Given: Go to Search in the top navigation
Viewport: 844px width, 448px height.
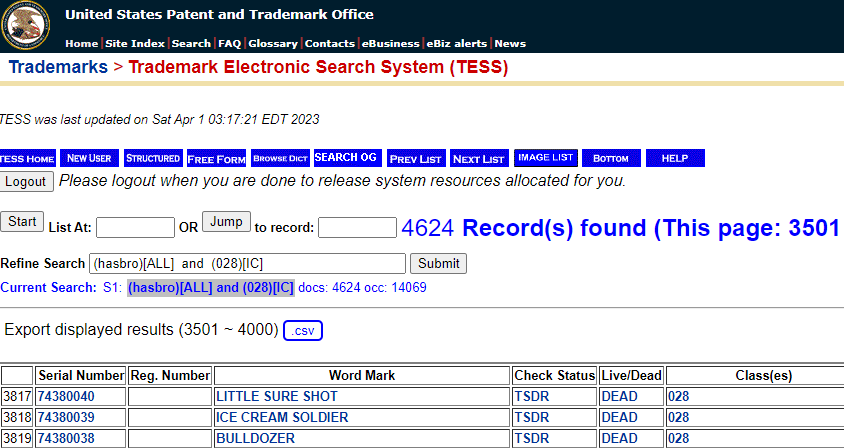Looking at the screenshot, I should point(191,44).
